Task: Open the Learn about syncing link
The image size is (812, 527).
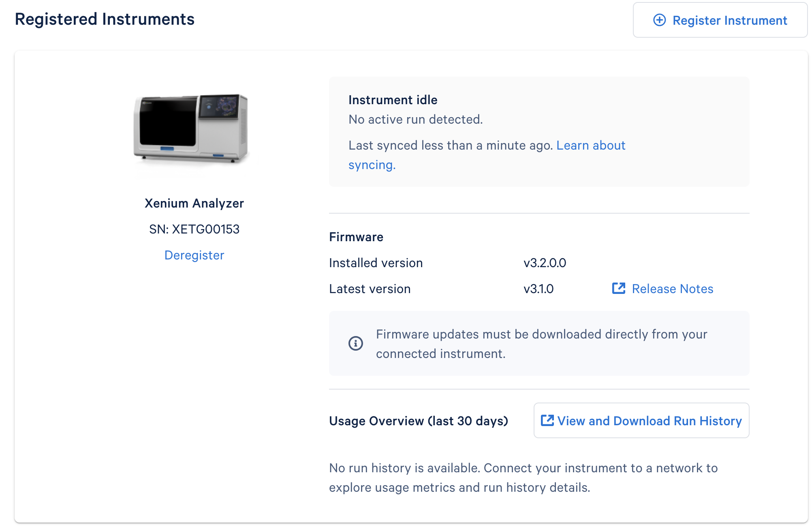Action: tap(590, 146)
